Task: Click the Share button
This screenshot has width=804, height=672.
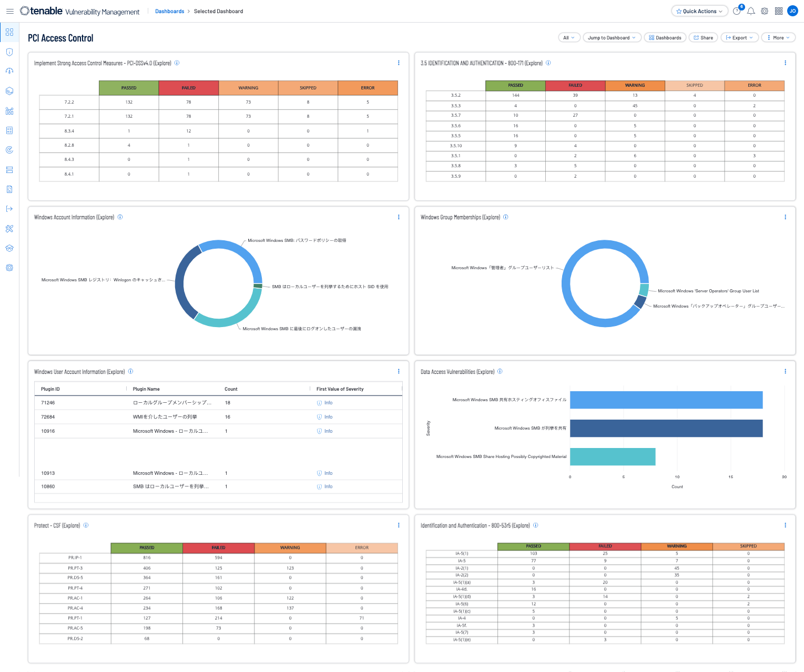Action: [704, 38]
